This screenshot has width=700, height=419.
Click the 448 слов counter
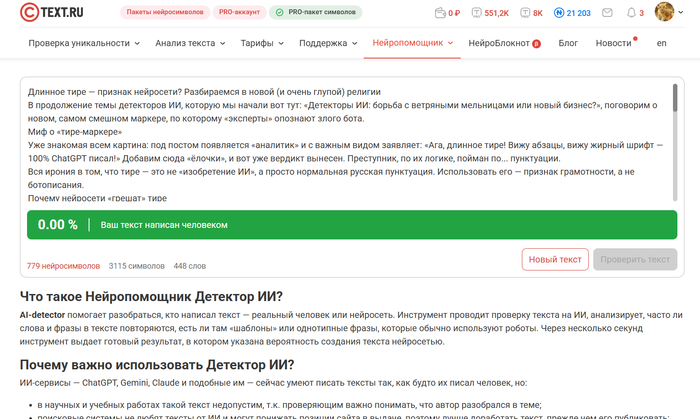click(189, 266)
